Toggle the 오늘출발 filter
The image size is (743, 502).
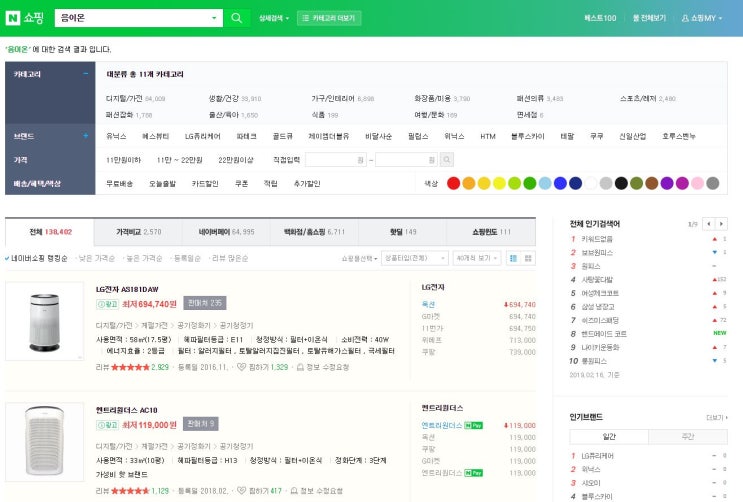(x=162, y=183)
